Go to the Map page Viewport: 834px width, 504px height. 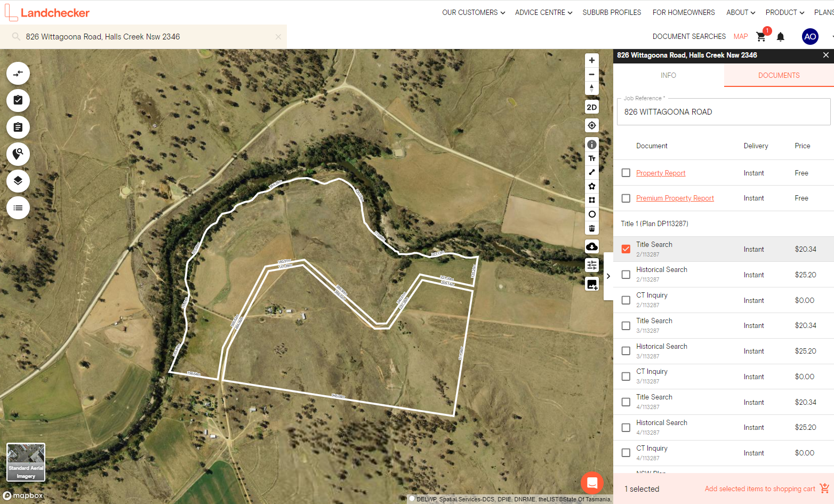741,36
